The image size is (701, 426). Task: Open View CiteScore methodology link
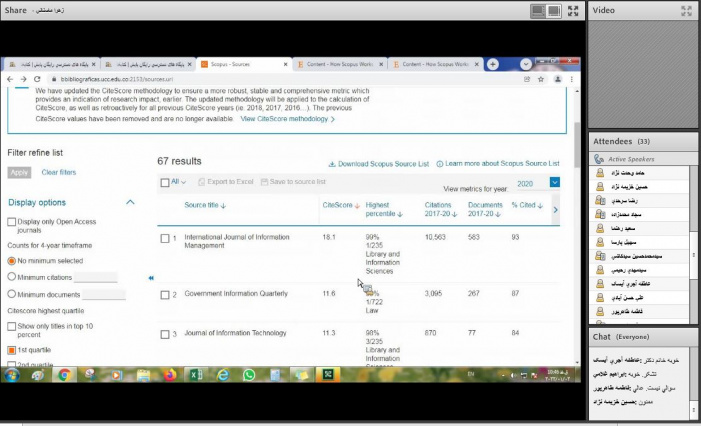point(287,119)
